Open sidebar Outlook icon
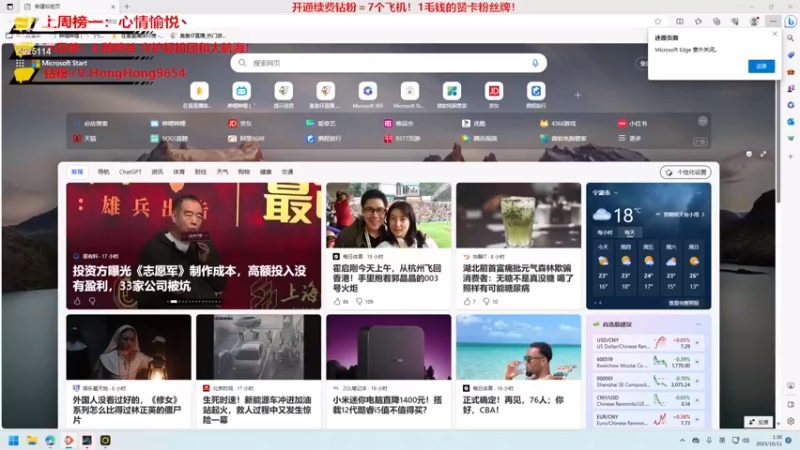Screen dimensions: 800x450 click(791, 121)
